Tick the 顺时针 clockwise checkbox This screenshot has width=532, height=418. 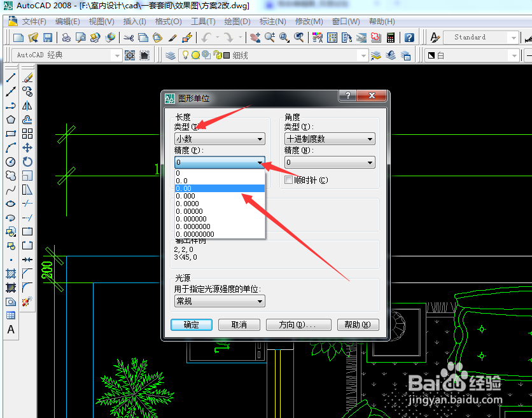click(x=288, y=180)
